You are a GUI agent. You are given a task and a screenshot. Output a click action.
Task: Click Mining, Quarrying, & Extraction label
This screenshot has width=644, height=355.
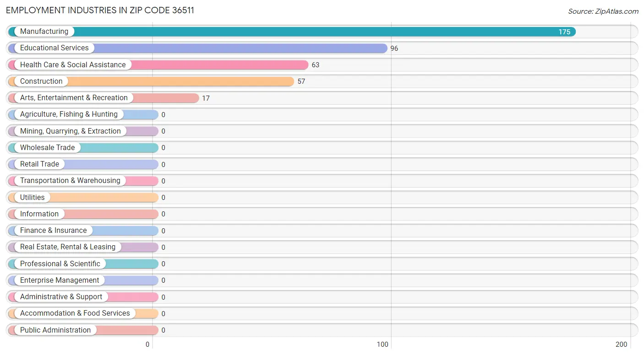(x=71, y=131)
